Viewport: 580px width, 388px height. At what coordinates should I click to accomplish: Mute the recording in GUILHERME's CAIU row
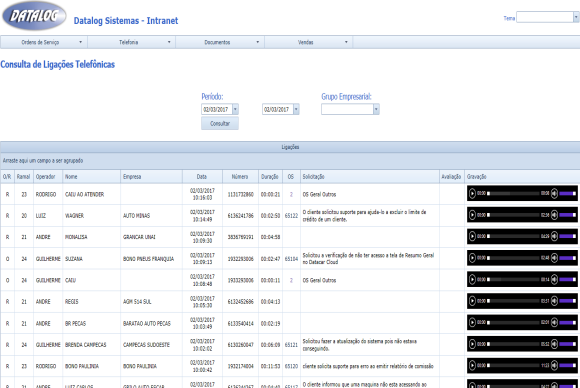coord(554,279)
